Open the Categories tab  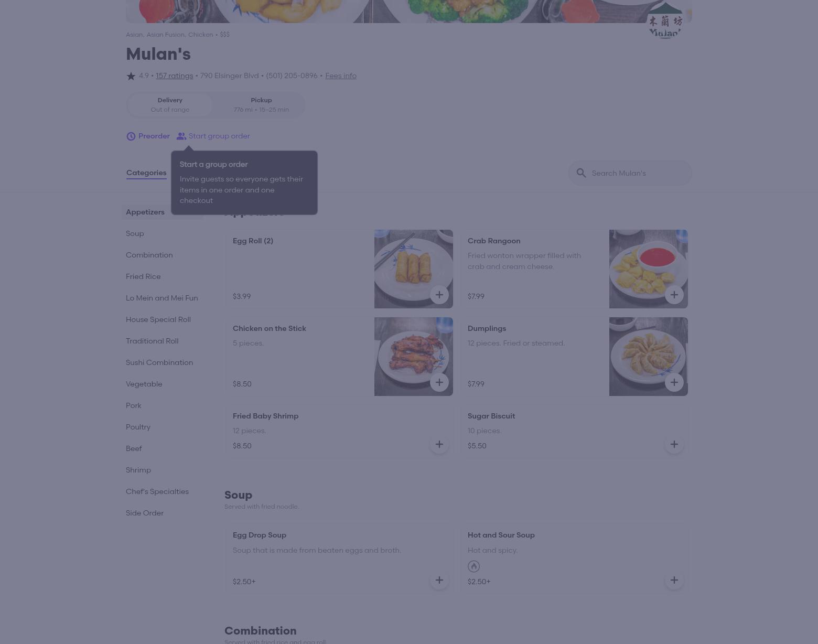146,173
